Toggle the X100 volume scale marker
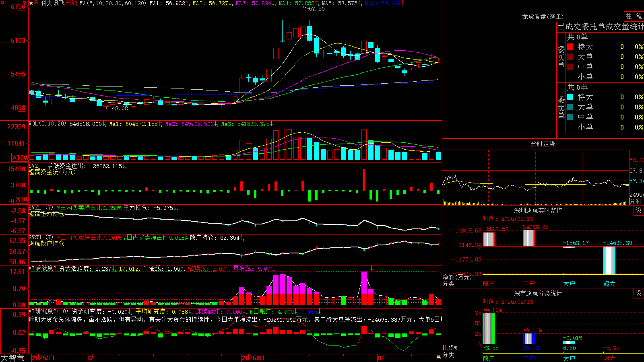This screenshot has width=644, height=362. pyautogui.click(x=20, y=157)
